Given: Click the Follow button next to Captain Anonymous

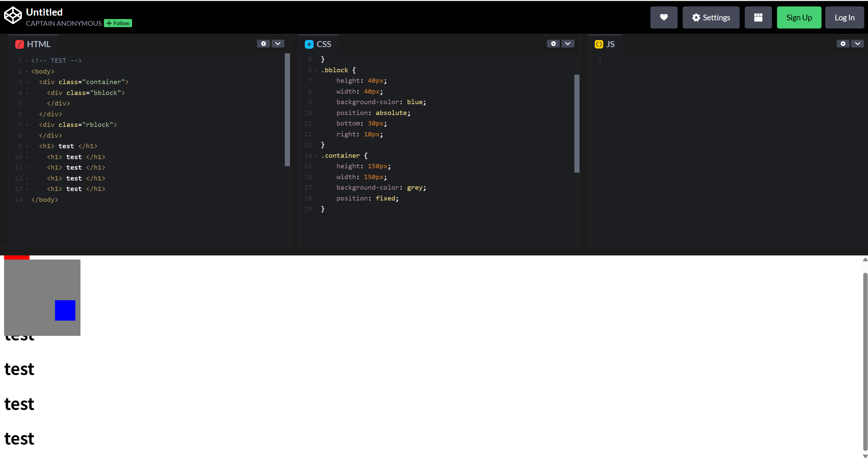Looking at the screenshot, I should (118, 23).
